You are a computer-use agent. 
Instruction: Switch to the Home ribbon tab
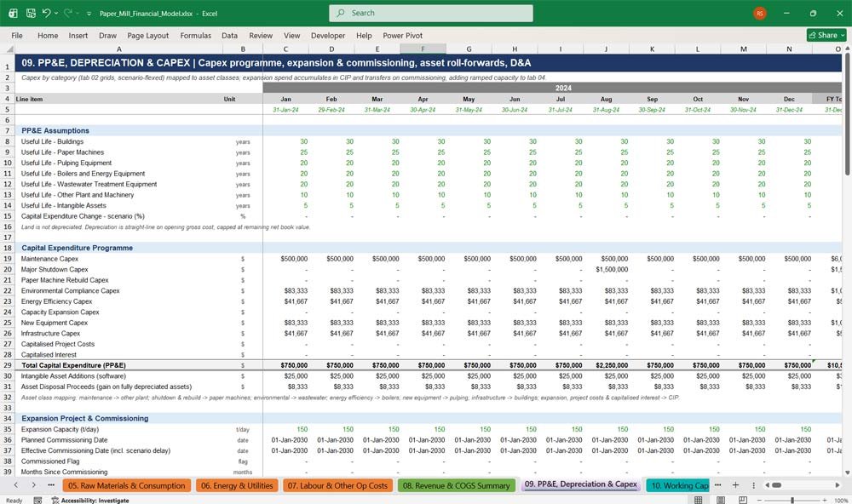48,35
